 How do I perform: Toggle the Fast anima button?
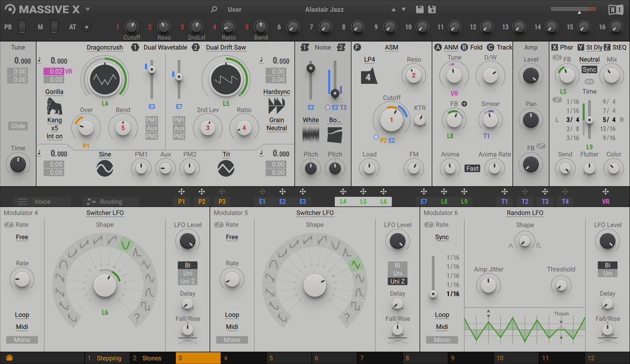(472, 168)
